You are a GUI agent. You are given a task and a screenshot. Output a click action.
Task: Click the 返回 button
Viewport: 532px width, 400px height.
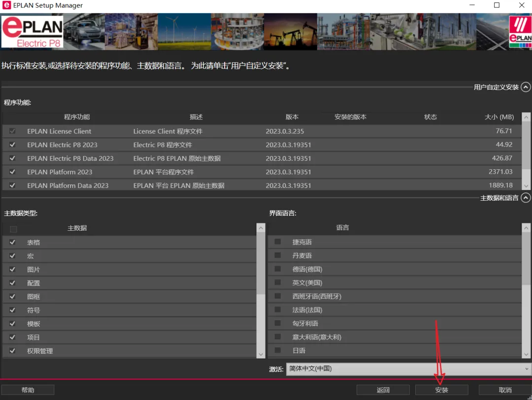point(383,390)
